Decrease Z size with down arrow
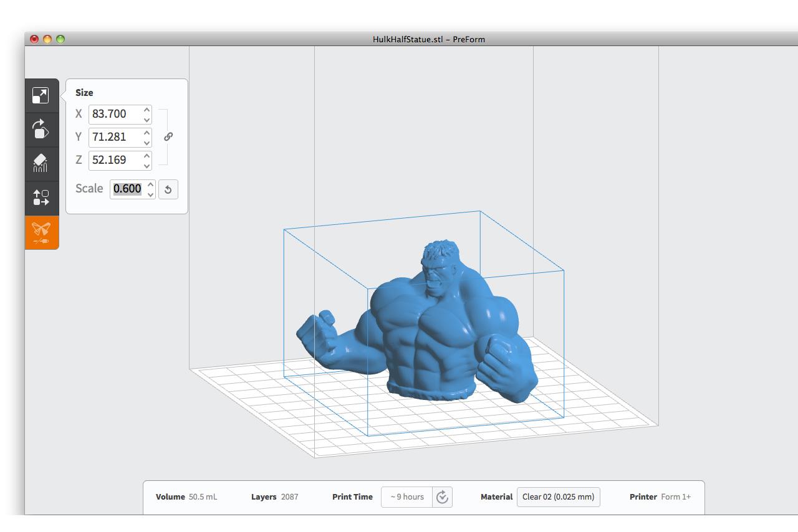 pos(147,165)
